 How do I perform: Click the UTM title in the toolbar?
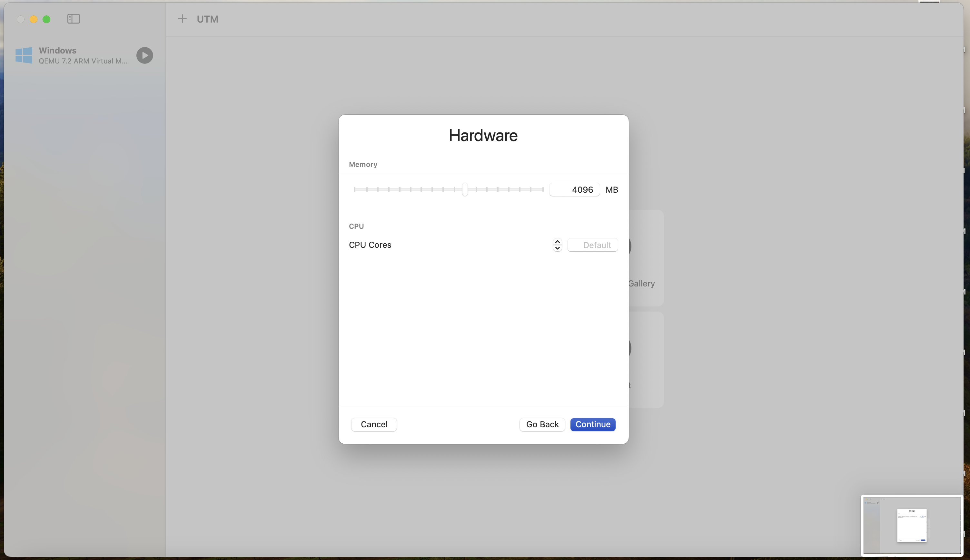[x=207, y=19]
